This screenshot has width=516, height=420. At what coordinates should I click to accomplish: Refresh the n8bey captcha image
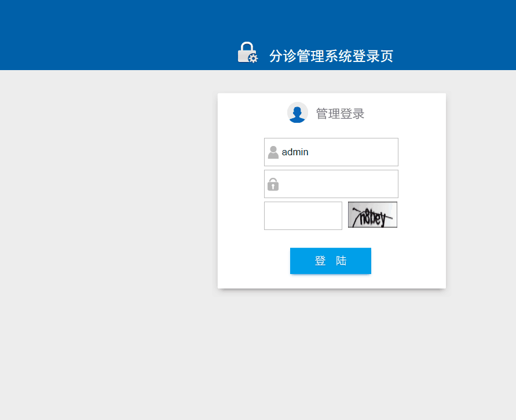[372, 214]
